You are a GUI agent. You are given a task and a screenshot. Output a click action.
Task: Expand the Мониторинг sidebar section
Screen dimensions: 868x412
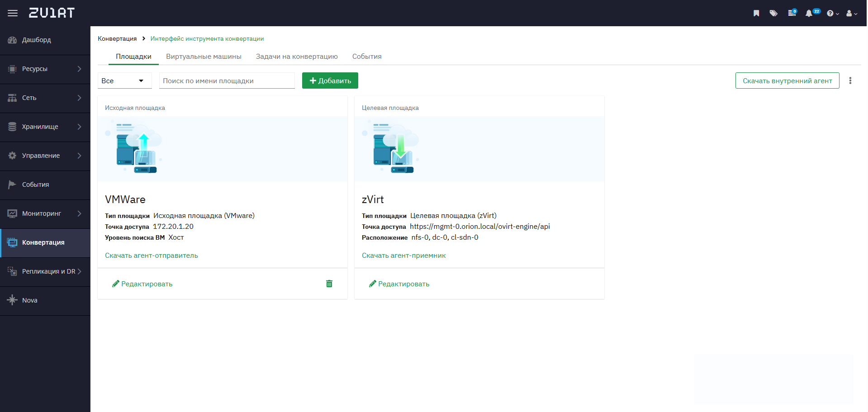click(x=45, y=213)
